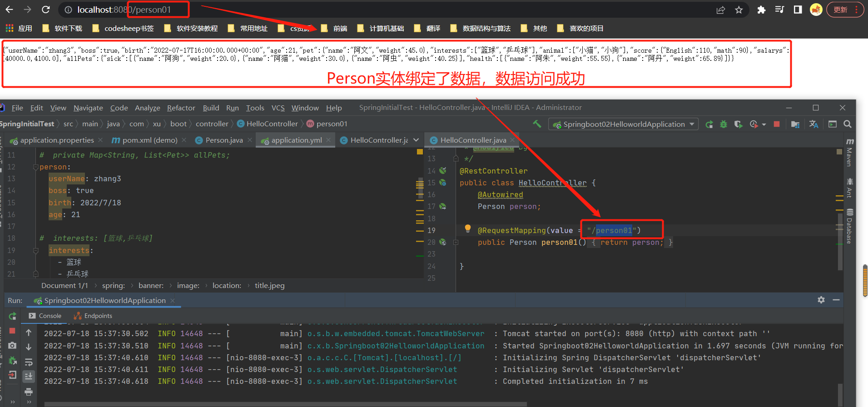Click the gutter bean icon on line 17
The image size is (868, 407).
[x=442, y=206]
